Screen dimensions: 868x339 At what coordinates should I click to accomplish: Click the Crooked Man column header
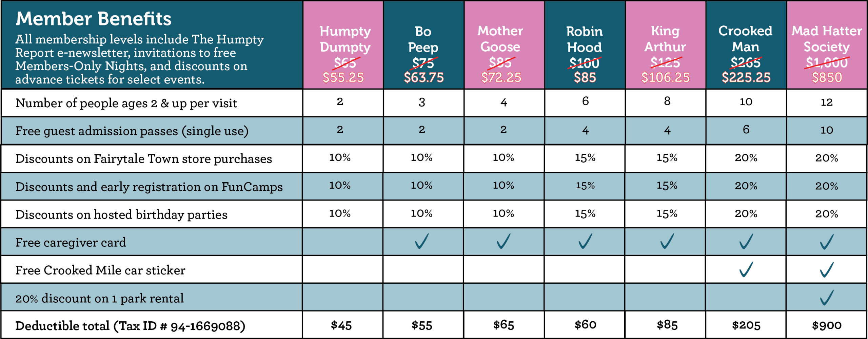pyautogui.click(x=746, y=45)
